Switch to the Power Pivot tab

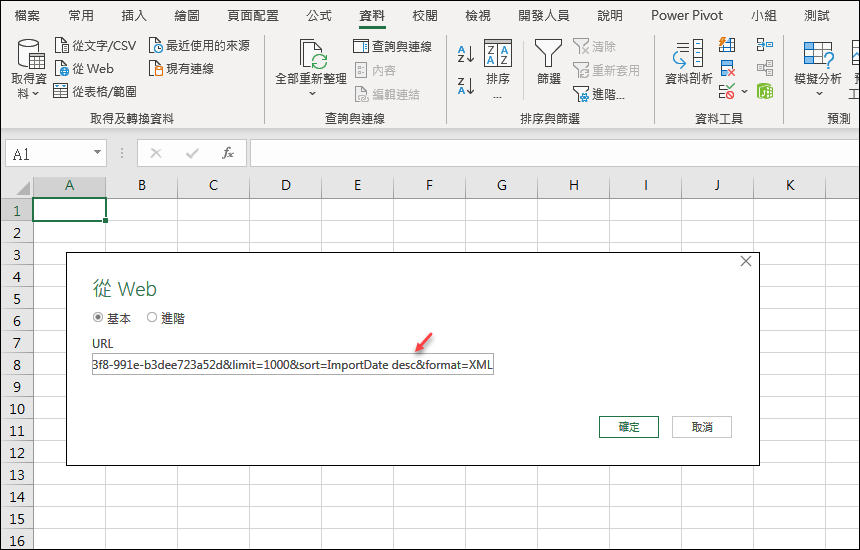click(687, 15)
